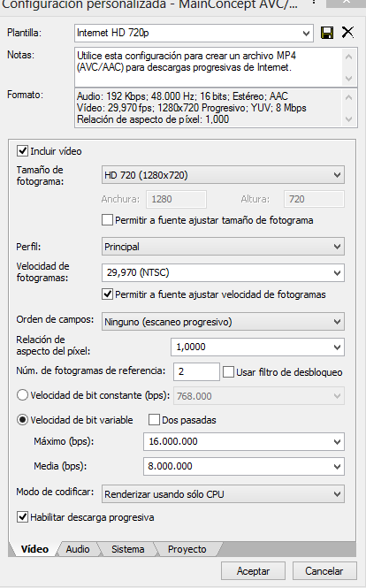Switch to the Sistema tab

pos(128,549)
